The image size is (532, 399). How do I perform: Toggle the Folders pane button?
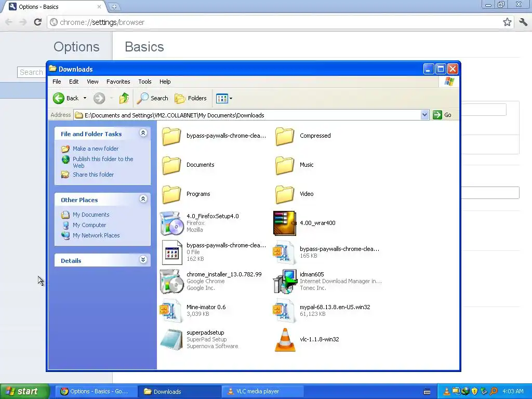tap(190, 98)
